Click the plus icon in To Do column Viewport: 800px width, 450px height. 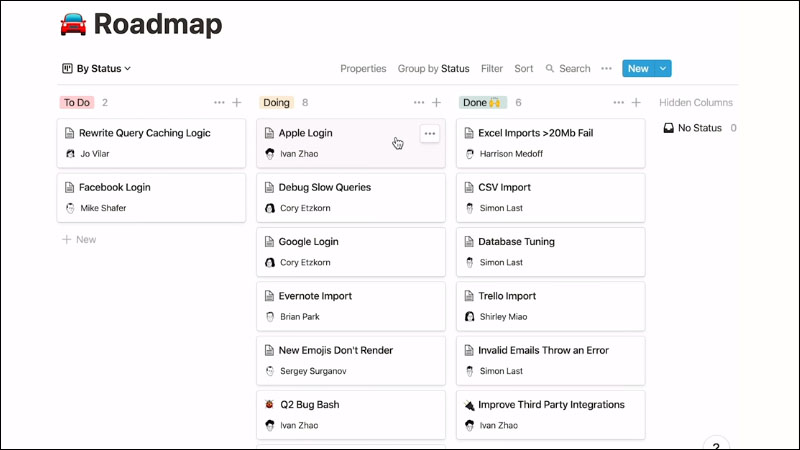click(x=237, y=102)
